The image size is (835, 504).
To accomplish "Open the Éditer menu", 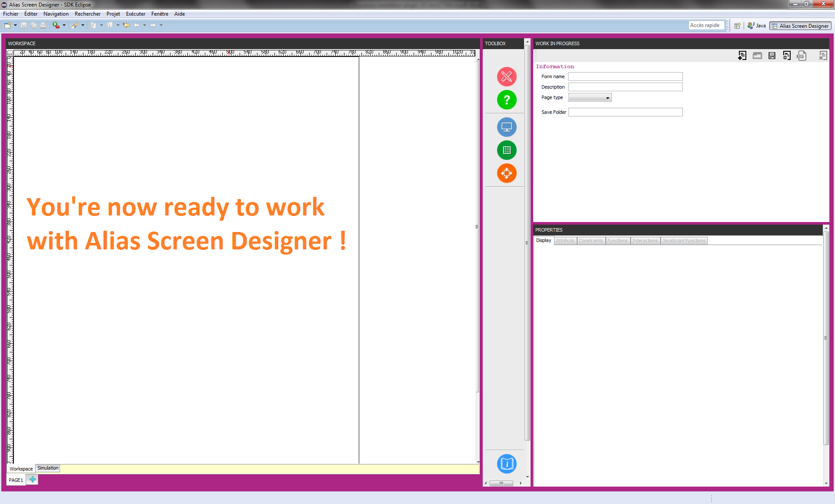I will pos(31,14).
